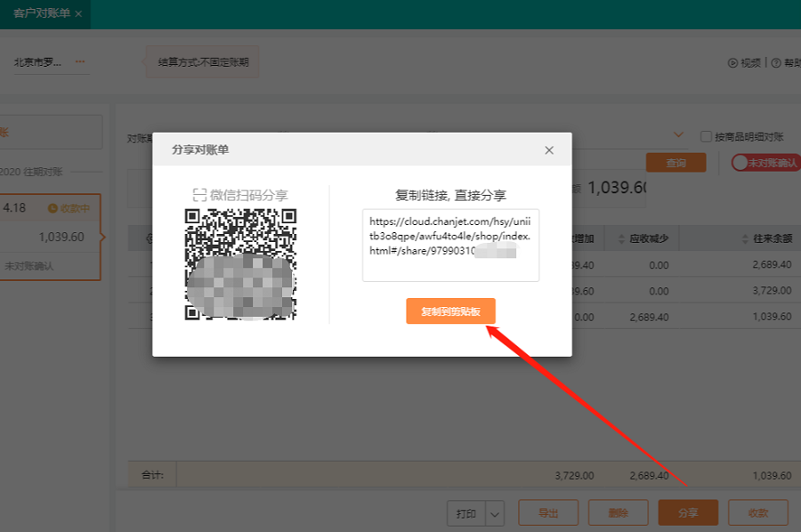Viewport: 801px width, 532px height.
Task: Click the 查询 button
Action: (676, 162)
